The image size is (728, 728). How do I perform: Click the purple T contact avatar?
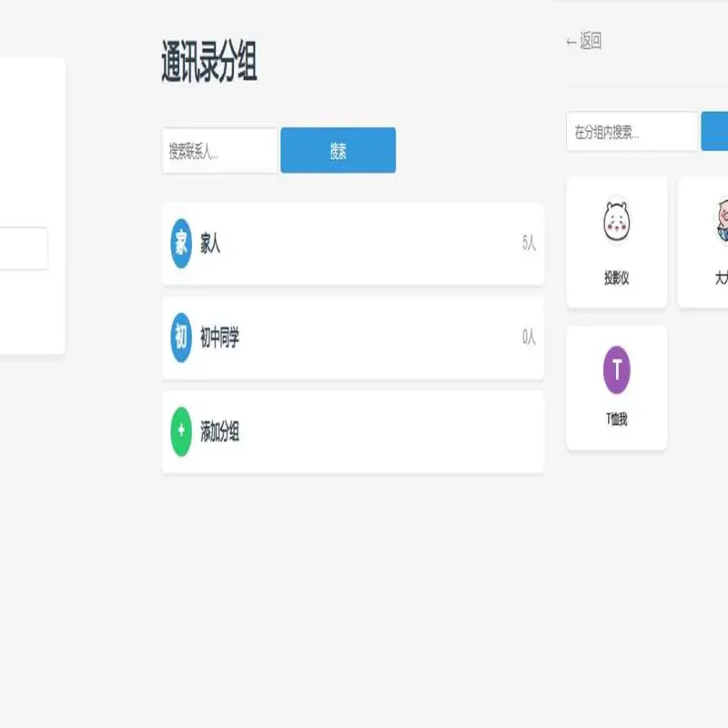(617, 370)
